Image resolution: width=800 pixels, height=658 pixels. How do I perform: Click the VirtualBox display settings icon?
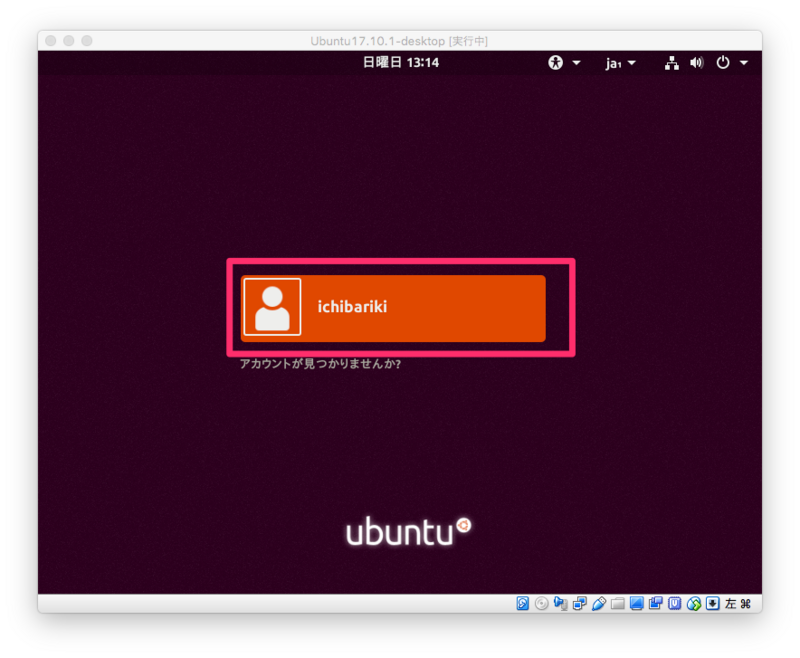pos(636,603)
